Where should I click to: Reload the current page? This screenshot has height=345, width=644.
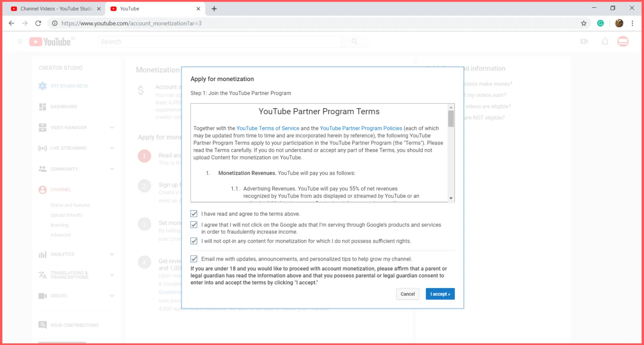coord(38,23)
